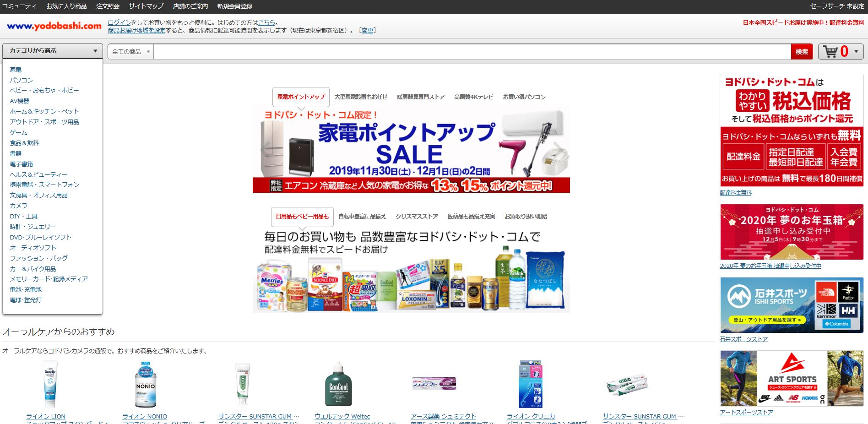This screenshot has height=424, width=868.
Task: Select カー&バイク用品 category
Action: point(33,269)
